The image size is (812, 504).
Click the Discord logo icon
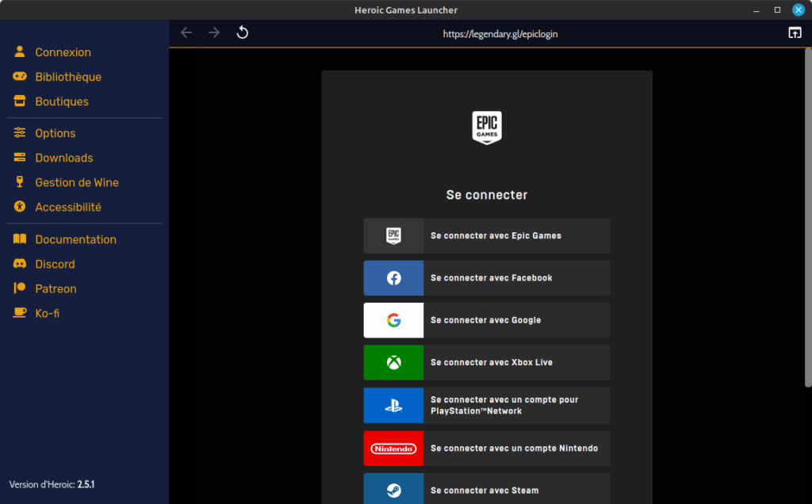click(20, 264)
